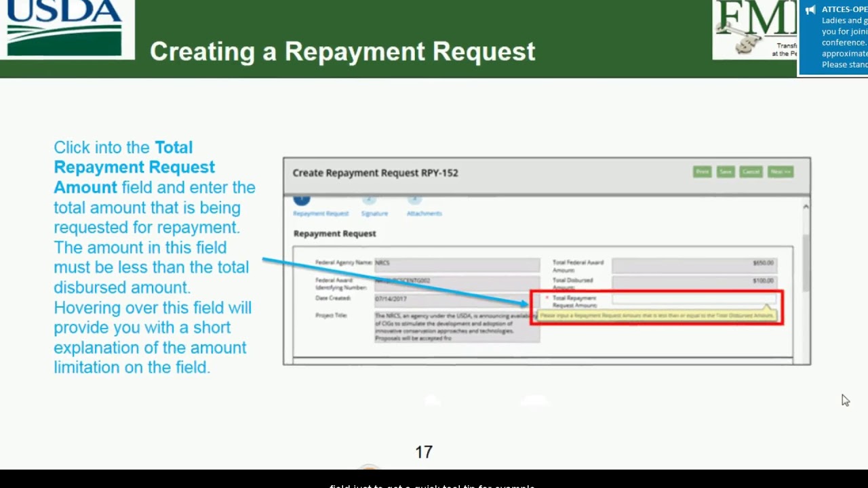Click the Project Title text area
The width and height of the screenshot is (868, 488).
(x=457, y=327)
